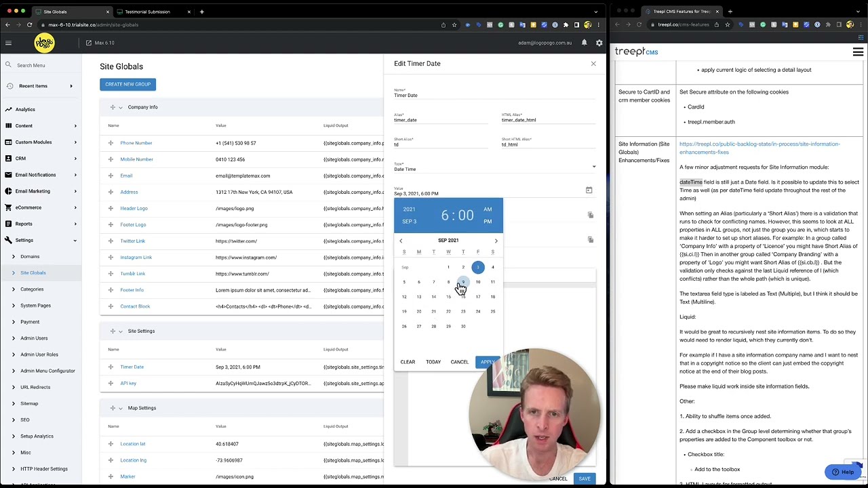868x488 pixels.
Task: Click the calendar icon beside the date value
Action: [x=589, y=190]
